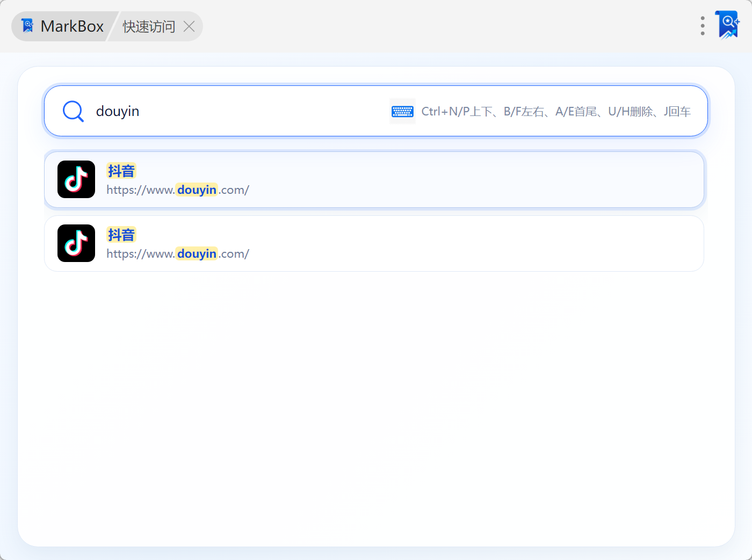Select the 快速访问 tab
Viewport: 752px width, 560px height.
pyautogui.click(x=149, y=26)
